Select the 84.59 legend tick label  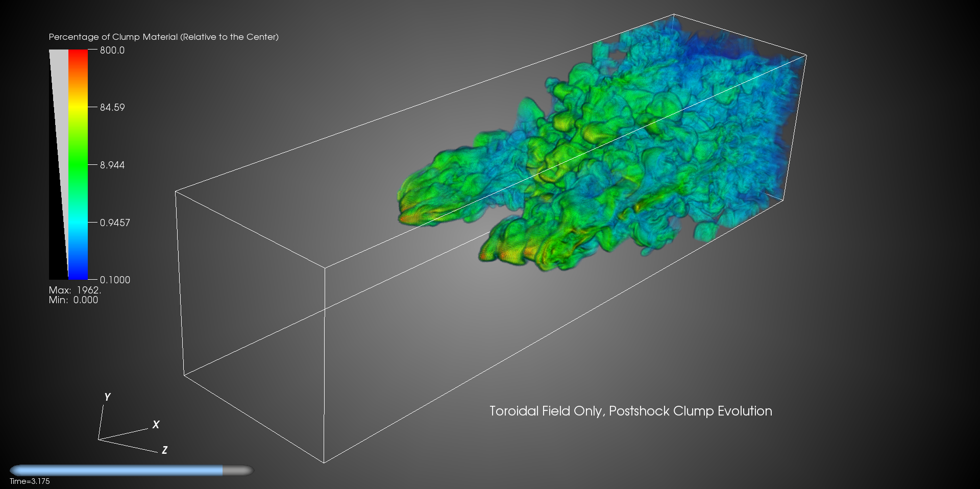[112, 107]
